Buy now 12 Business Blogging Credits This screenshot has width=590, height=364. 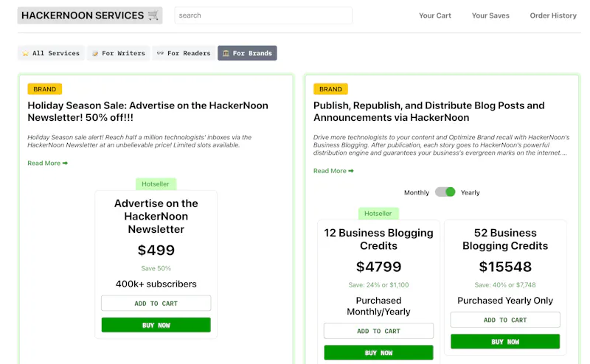378,353
